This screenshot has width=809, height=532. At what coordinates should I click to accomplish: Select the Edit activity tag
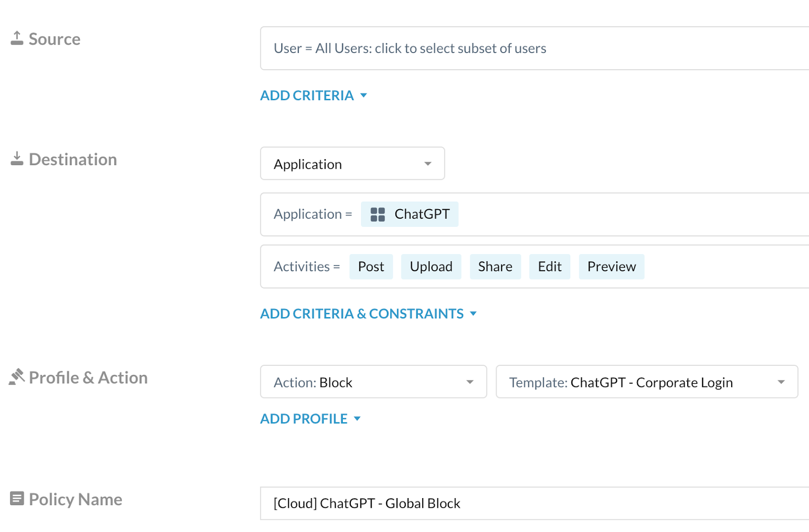550,267
